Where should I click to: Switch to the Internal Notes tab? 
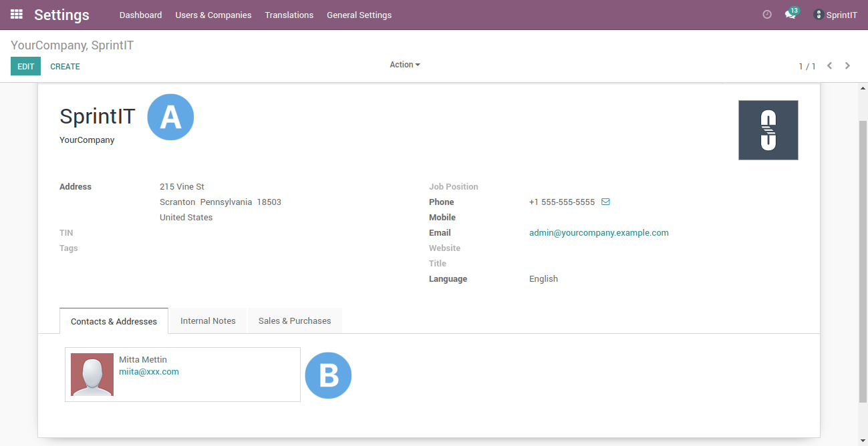click(207, 320)
